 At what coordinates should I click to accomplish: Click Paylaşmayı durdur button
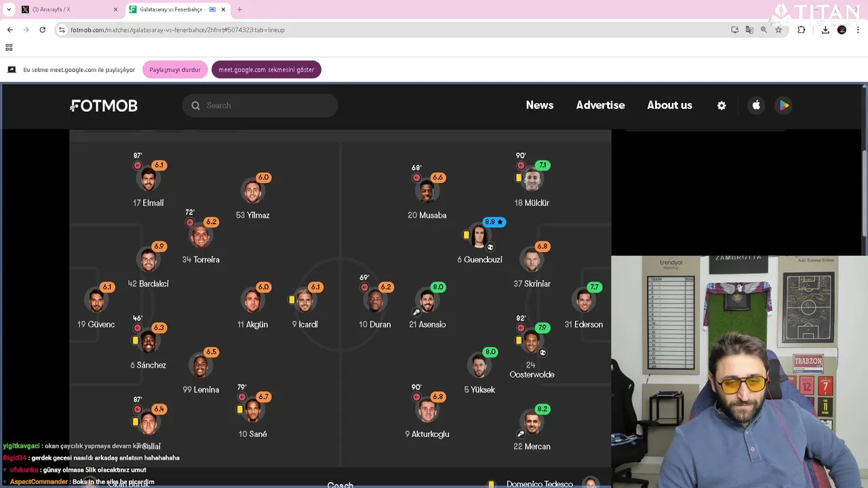[x=175, y=70]
